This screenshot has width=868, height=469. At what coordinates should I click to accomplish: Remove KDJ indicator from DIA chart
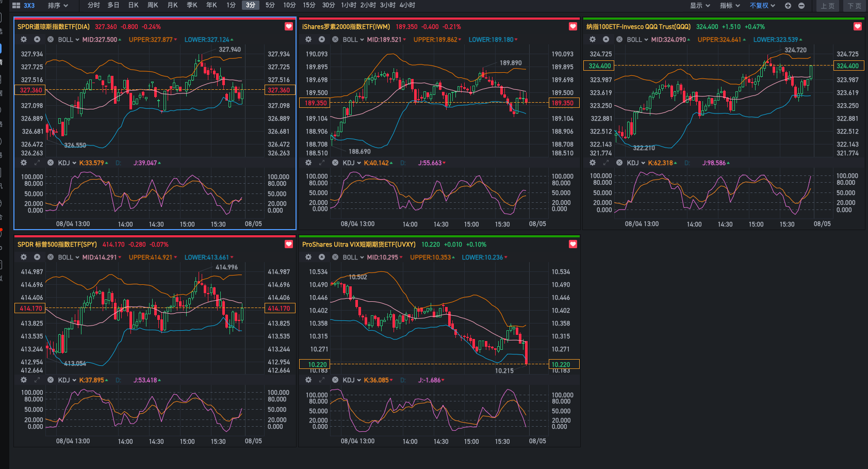click(51, 163)
